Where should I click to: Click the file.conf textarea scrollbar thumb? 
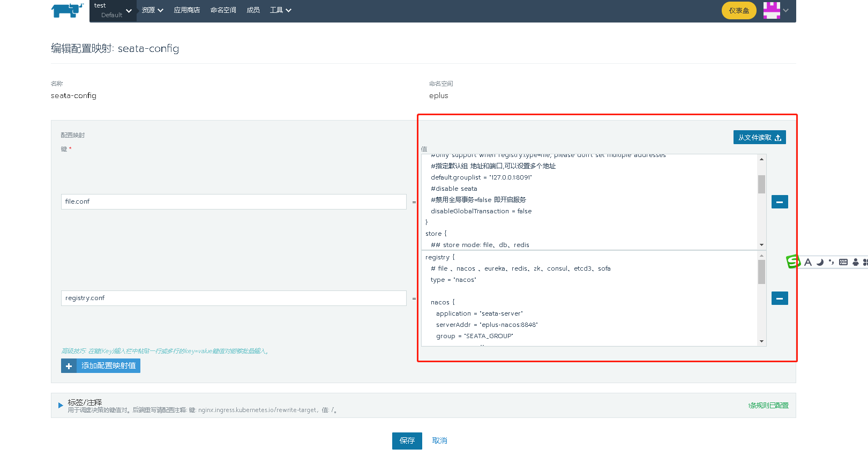[761, 184]
